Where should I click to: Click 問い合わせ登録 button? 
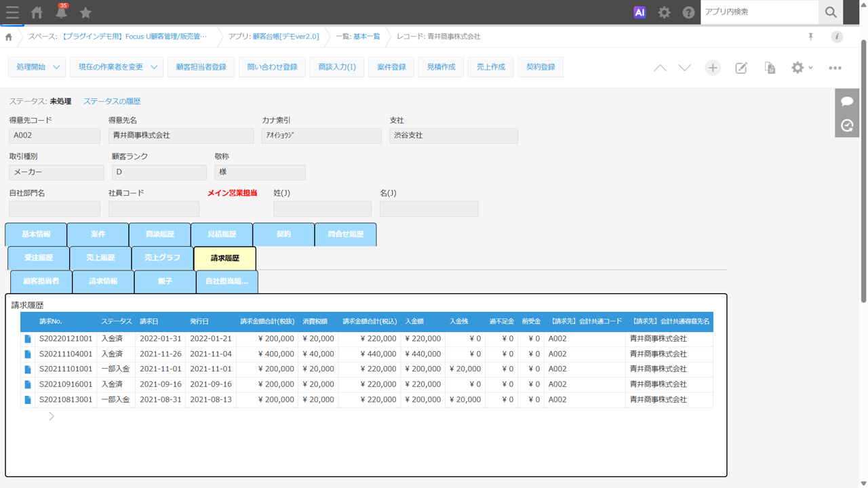[272, 67]
